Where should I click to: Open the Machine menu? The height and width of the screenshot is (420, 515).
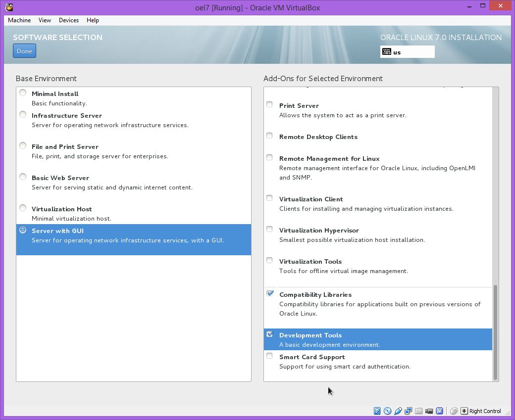[x=19, y=20]
